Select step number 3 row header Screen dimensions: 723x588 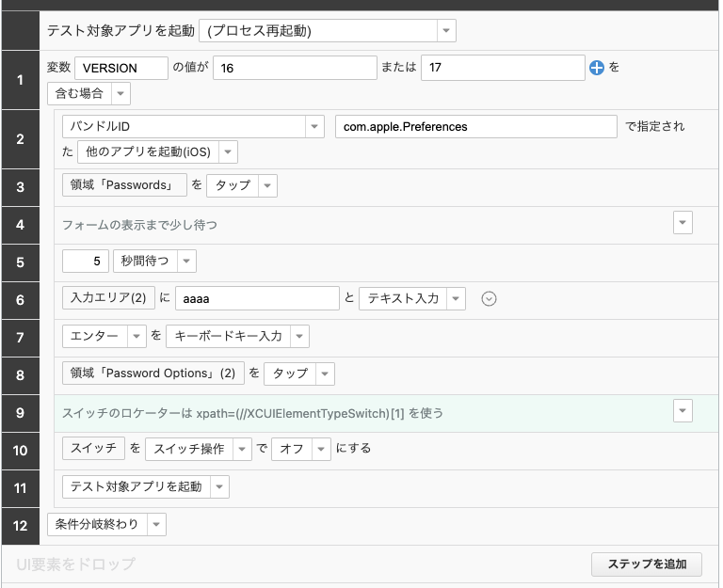pos(21,187)
